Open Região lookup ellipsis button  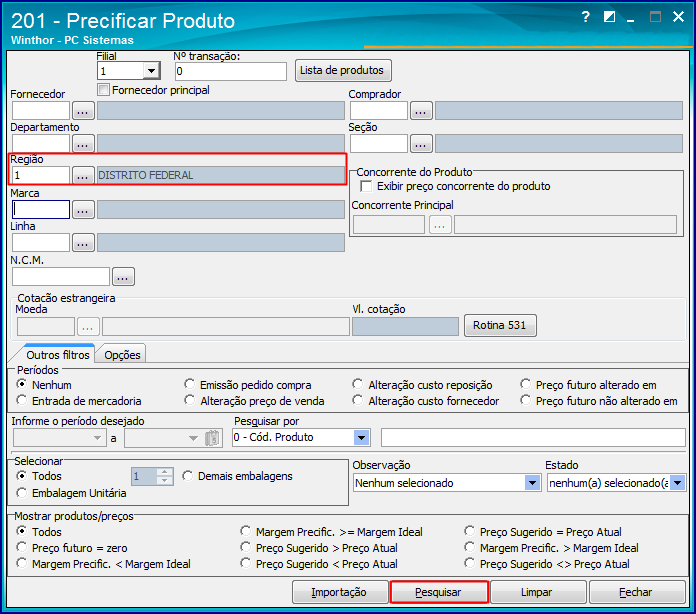[83, 175]
